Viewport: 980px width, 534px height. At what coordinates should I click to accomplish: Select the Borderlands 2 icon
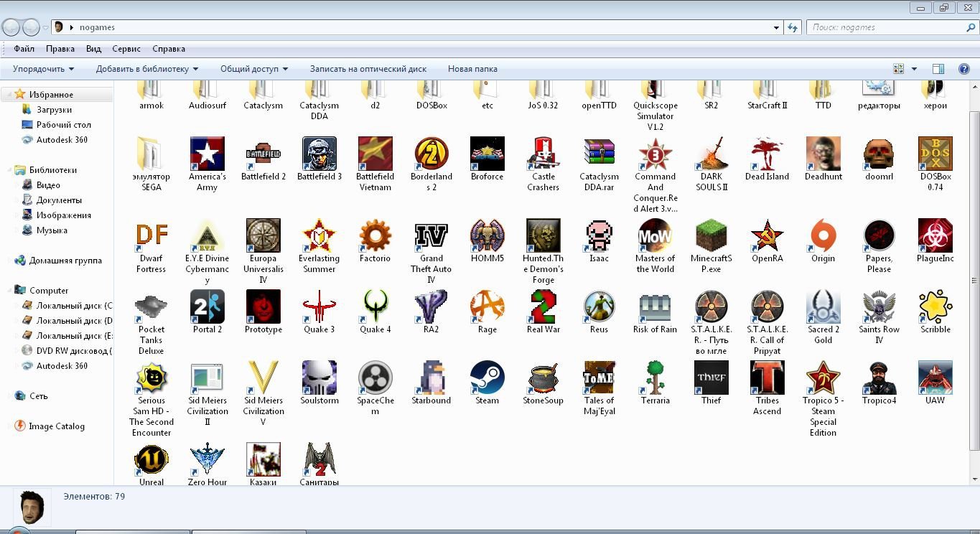click(431, 154)
